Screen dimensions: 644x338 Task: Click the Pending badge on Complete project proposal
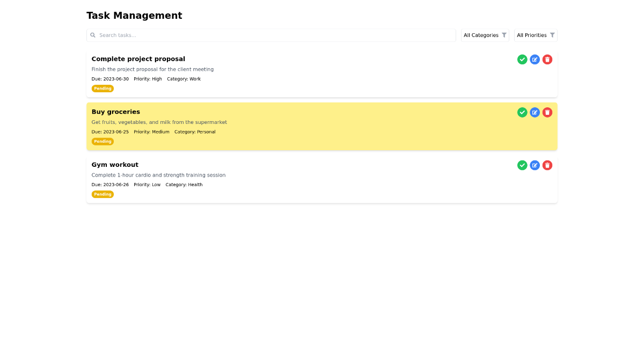(103, 88)
